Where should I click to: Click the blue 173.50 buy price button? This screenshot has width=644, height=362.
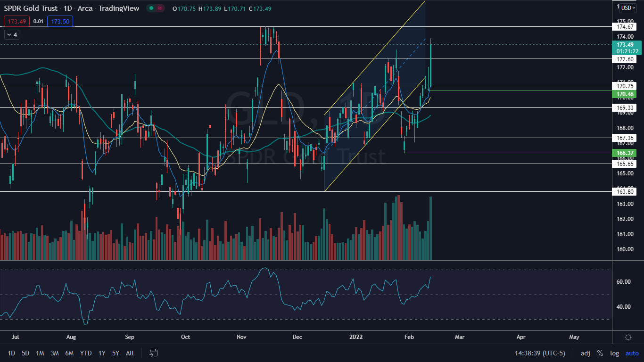[60, 21]
